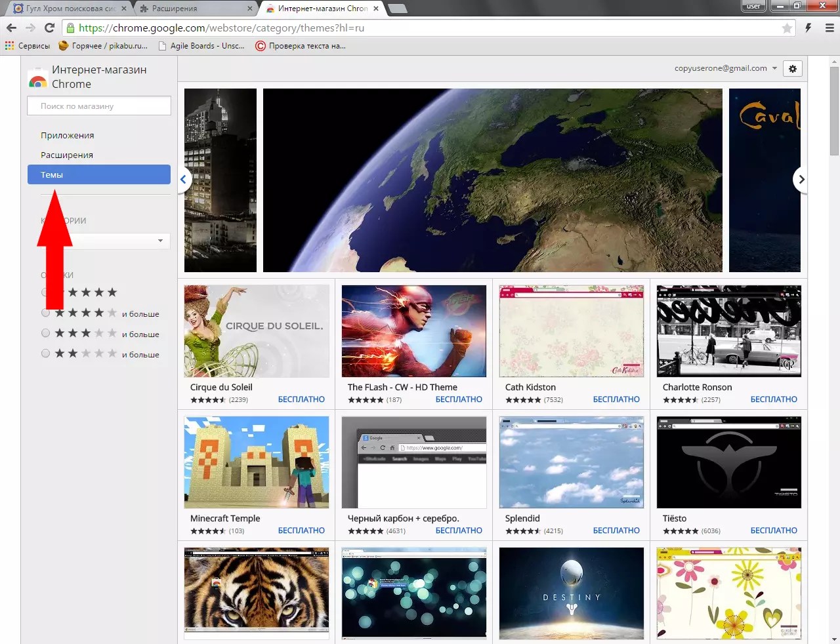Select Расширения in the sidebar
The width and height of the screenshot is (840, 644).
click(67, 155)
